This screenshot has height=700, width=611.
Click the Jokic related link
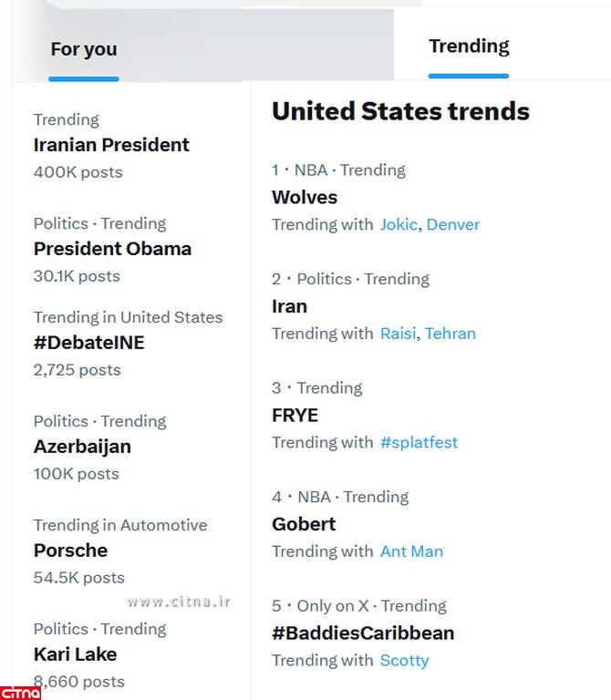[399, 224]
